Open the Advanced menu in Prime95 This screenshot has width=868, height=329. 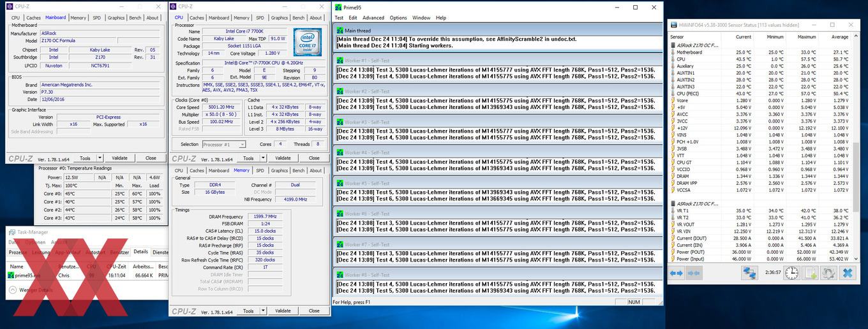[373, 18]
